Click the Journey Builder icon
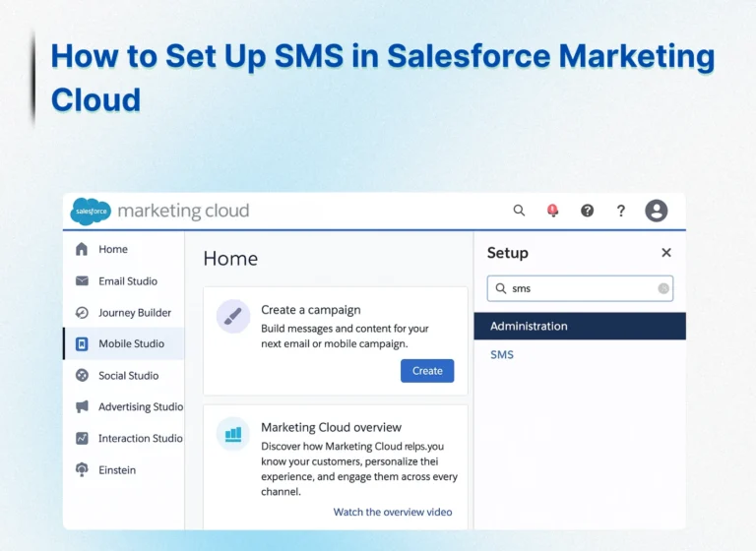The width and height of the screenshot is (756, 551). [x=82, y=312]
